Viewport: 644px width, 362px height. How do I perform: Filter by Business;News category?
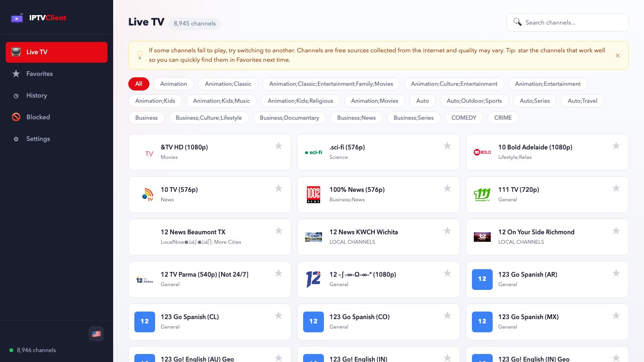[356, 118]
